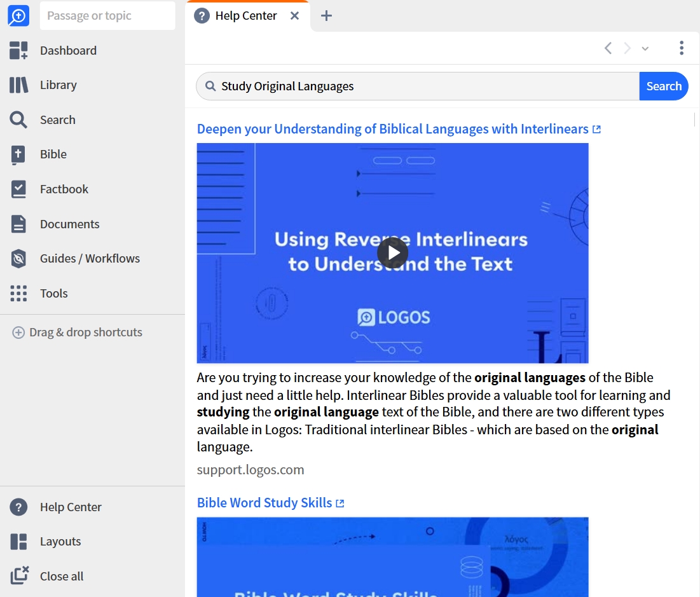Go back with the left chevron arrow
Screen dimensions: 700x597
(x=608, y=48)
